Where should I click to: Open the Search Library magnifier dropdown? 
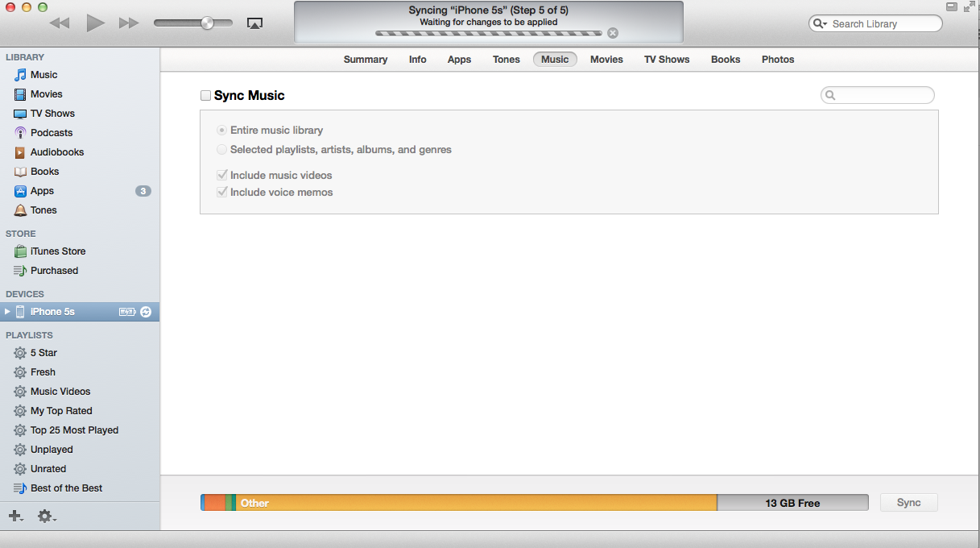pos(821,24)
